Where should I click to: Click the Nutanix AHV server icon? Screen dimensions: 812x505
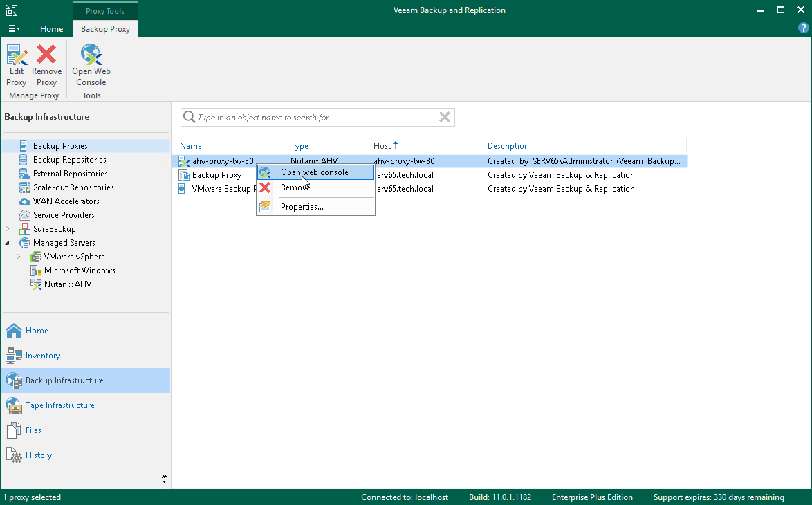36,284
